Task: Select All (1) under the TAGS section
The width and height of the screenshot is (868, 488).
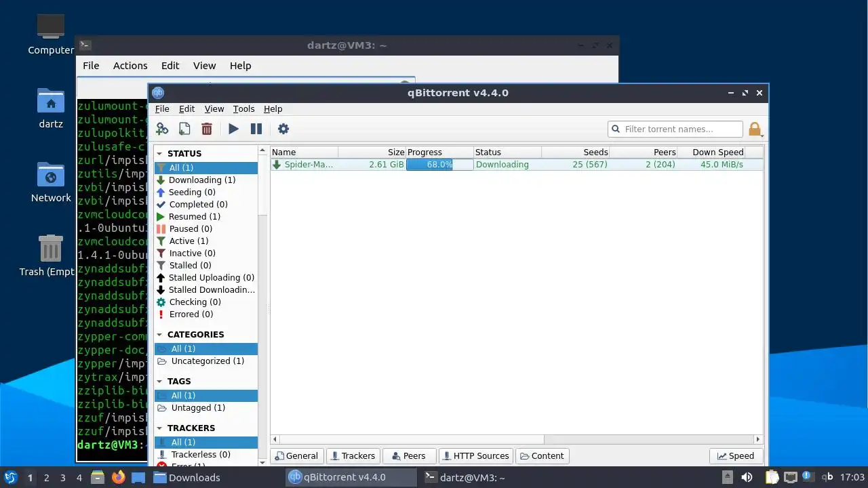Action: pos(206,395)
